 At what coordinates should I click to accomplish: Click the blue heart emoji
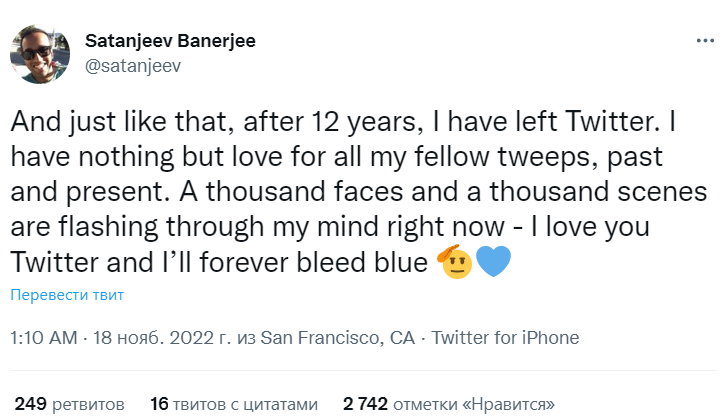click(493, 261)
